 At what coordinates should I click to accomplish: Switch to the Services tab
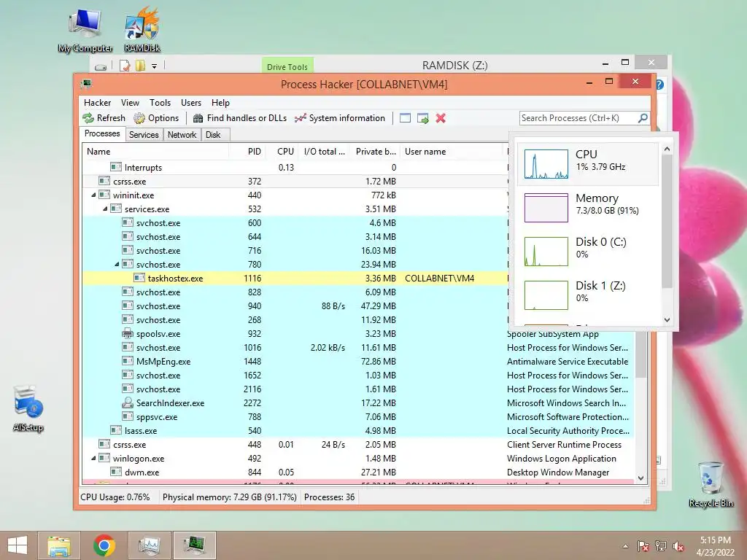[x=144, y=135]
